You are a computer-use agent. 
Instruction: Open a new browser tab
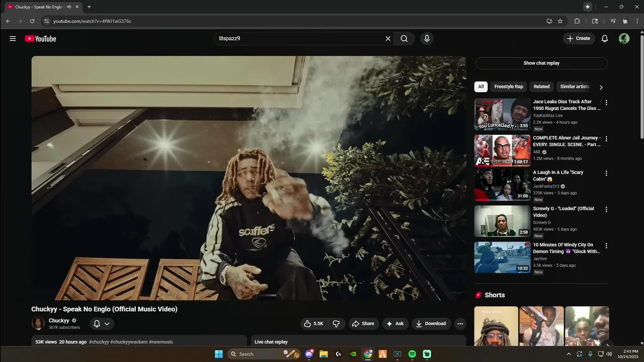coord(89,7)
